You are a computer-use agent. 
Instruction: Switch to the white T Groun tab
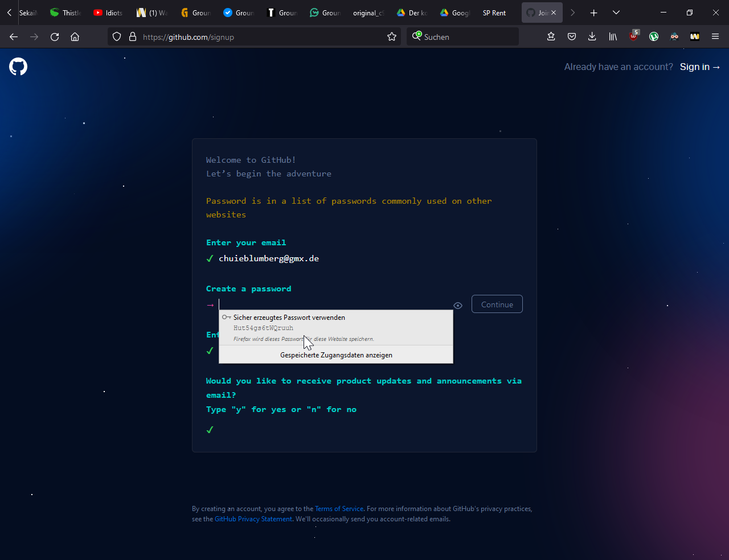click(x=282, y=13)
